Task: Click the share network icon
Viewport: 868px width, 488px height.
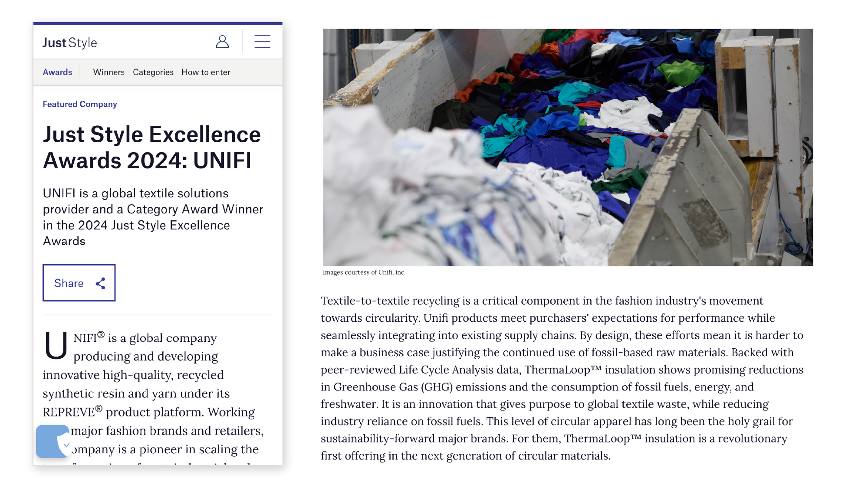Action: [x=101, y=283]
